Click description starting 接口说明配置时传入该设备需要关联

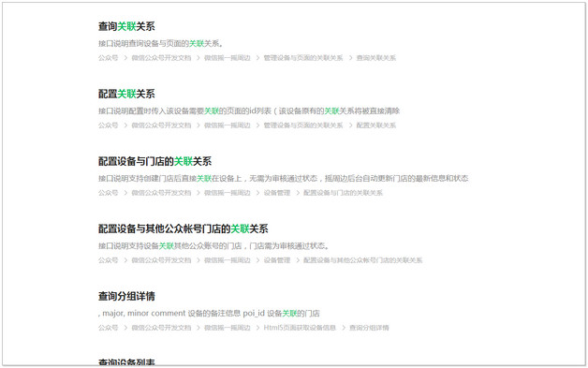click(x=249, y=111)
